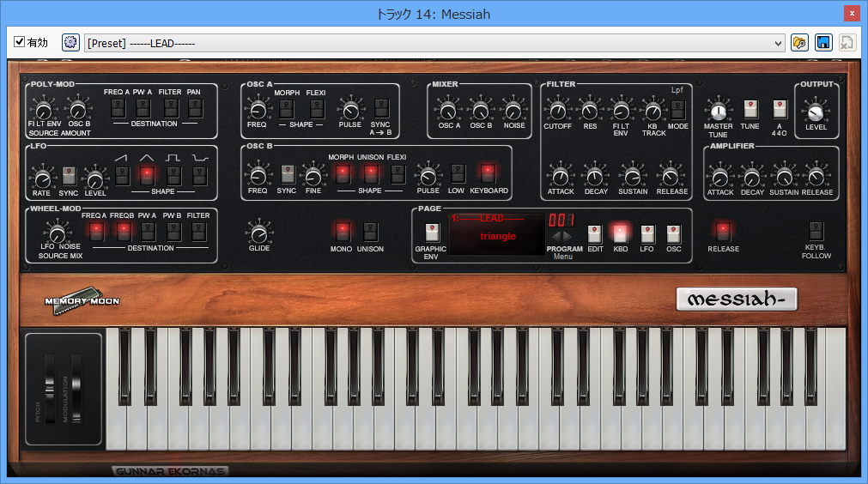Click the A 440 tone button
The image size is (868, 484).
[x=780, y=110]
